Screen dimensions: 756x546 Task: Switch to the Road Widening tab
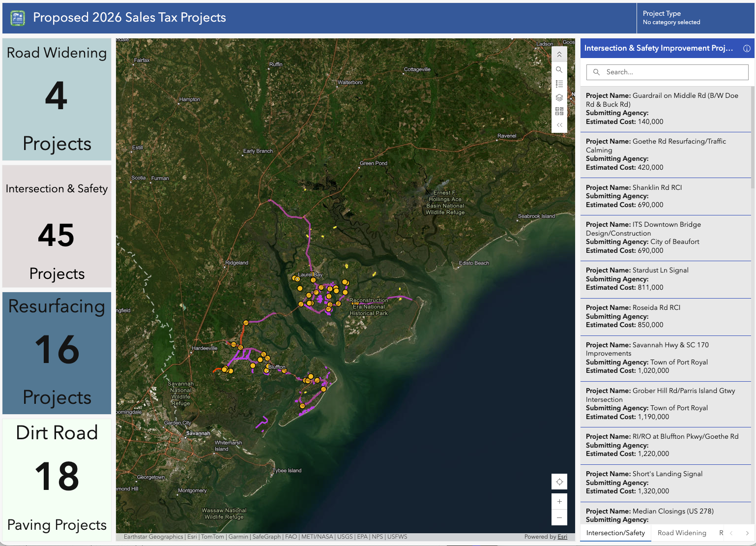point(682,533)
